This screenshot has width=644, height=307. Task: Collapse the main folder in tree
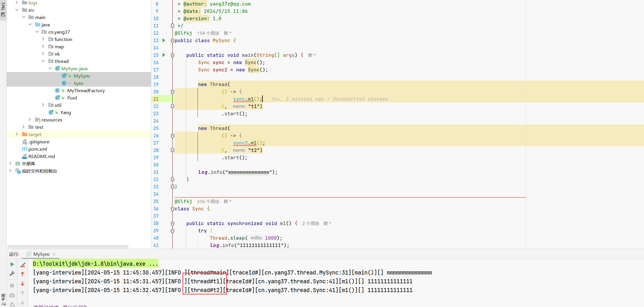24,17
